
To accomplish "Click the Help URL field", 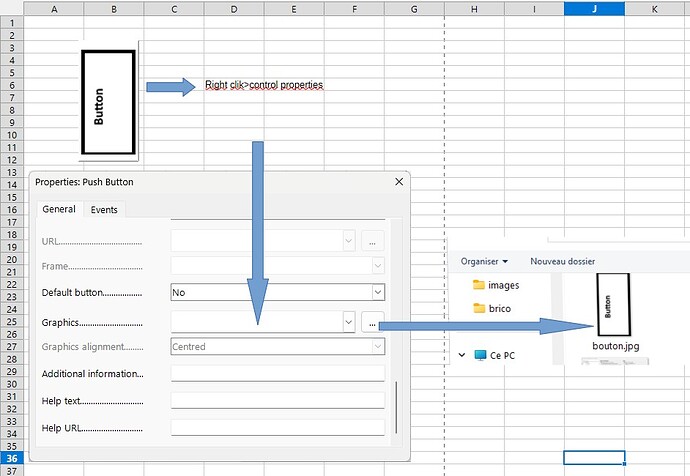I will click(x=278, y=428).
